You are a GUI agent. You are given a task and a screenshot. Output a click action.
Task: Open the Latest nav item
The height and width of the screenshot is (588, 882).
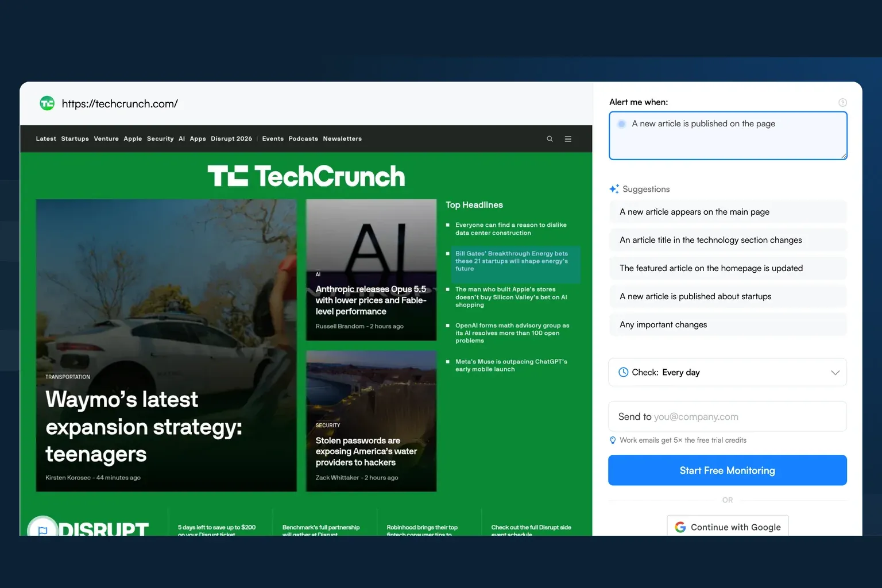click(46, 139)
